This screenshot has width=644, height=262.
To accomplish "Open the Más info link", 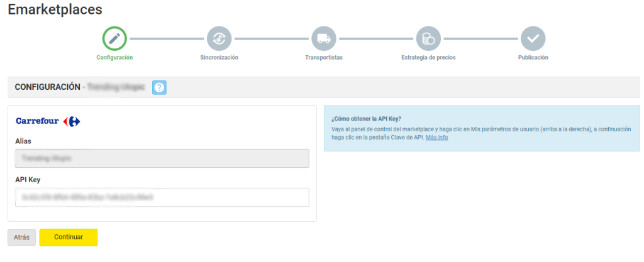I will coord(436,138).
